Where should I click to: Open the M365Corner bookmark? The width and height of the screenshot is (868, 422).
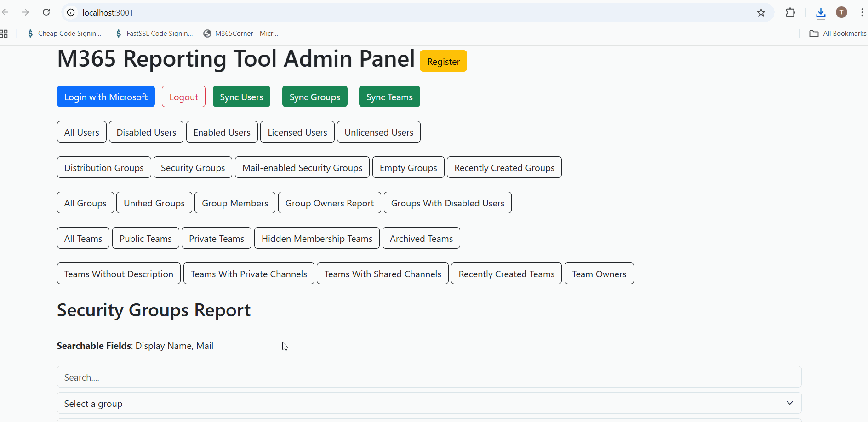tap(241, 34)
